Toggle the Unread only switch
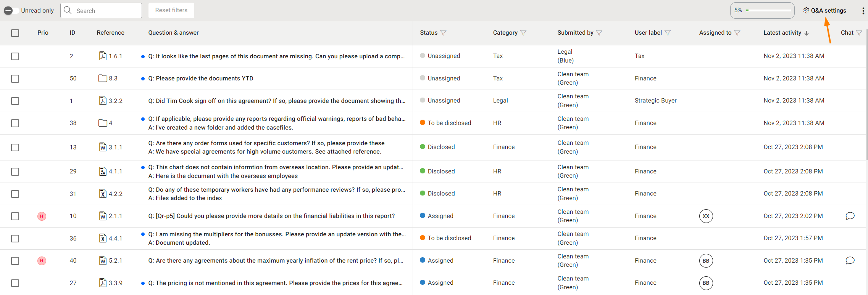Screen dimensions: 868x295 11,11
